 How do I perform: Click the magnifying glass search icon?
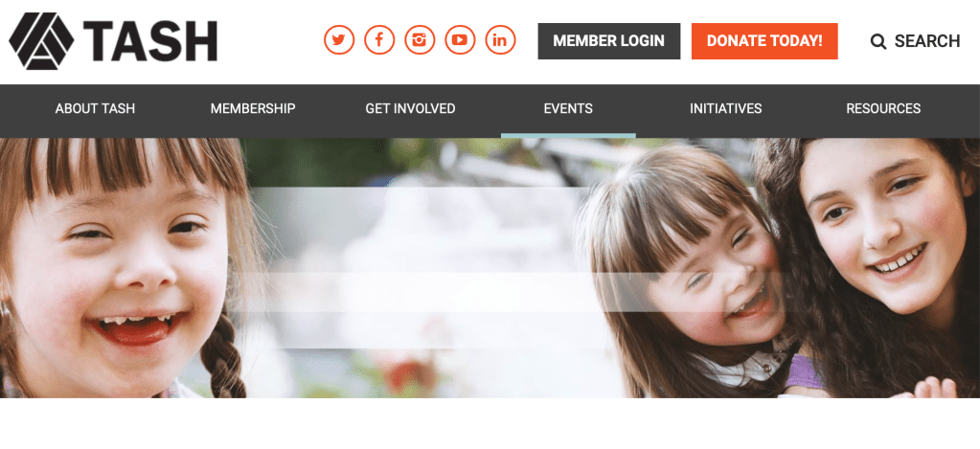[878, 42]
